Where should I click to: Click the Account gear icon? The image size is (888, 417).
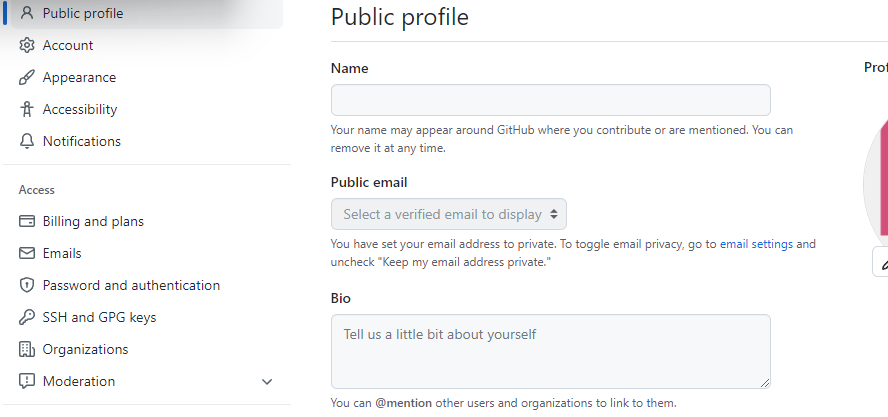click(x=27, y=45)
